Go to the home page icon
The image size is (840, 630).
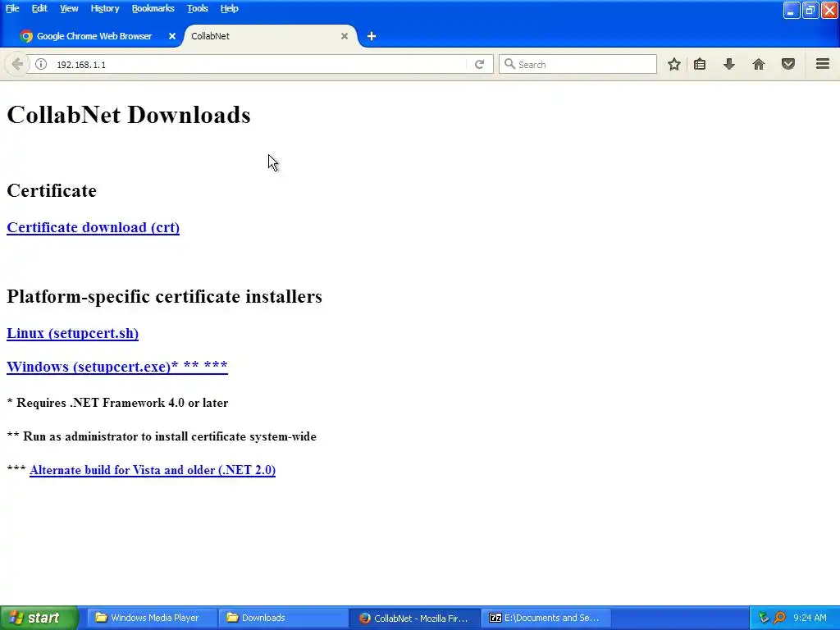tap(759, 64)
